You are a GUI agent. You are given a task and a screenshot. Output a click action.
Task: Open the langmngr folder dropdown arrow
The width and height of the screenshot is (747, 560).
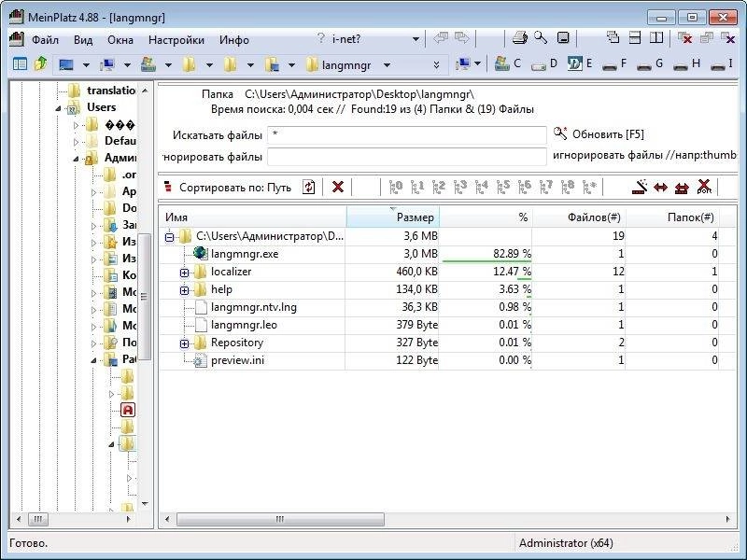[x=387, y=64]
